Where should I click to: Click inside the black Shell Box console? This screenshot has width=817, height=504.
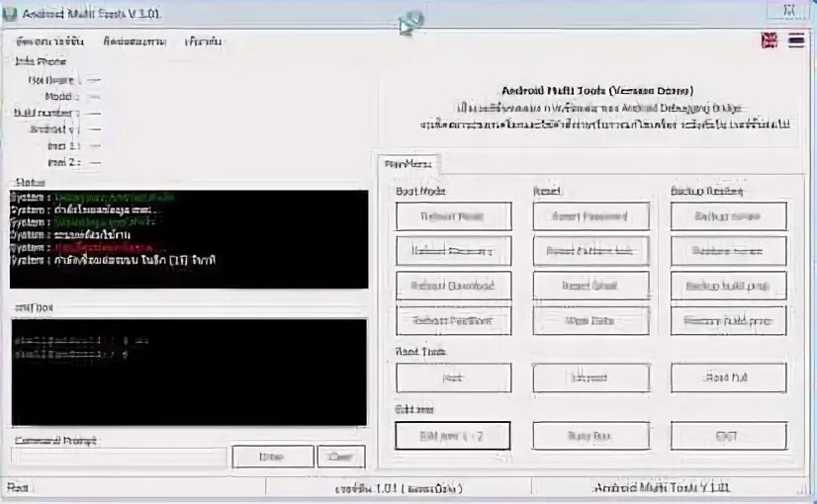tap(189, 373)
